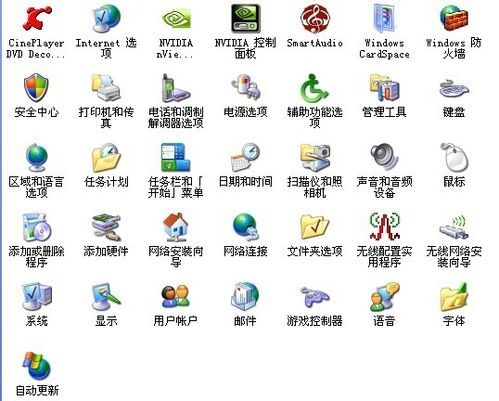The image size is (499, 401).
Task: Open the 电源选项 icon
Action: coord(245,88)
